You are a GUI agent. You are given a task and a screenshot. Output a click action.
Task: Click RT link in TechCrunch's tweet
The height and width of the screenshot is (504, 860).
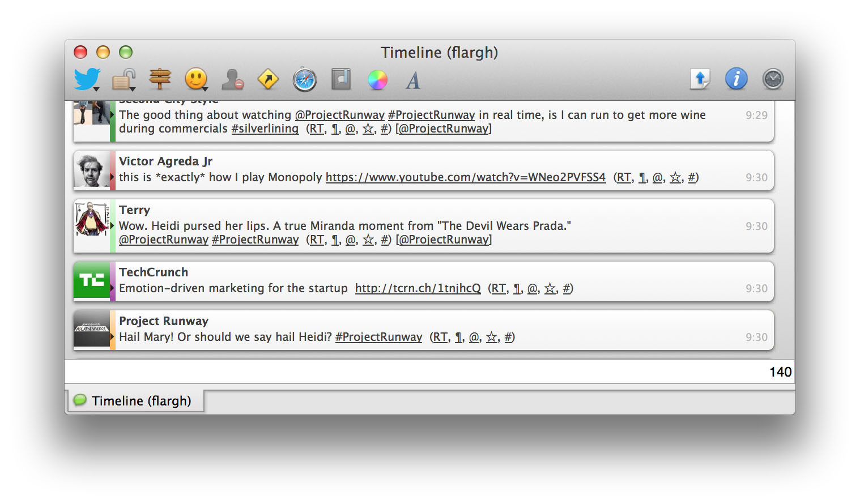pyautogui.click(x=499, y=288)
